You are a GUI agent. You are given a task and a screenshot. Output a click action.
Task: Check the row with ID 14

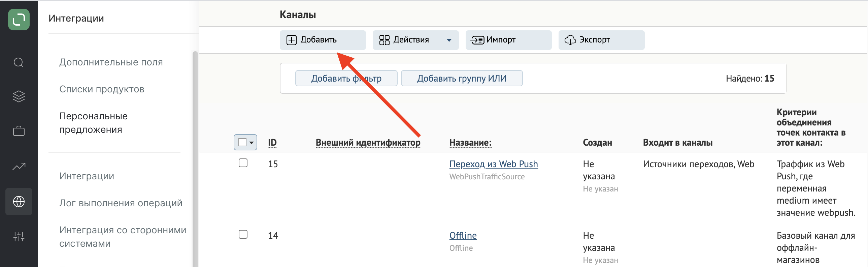243,234
